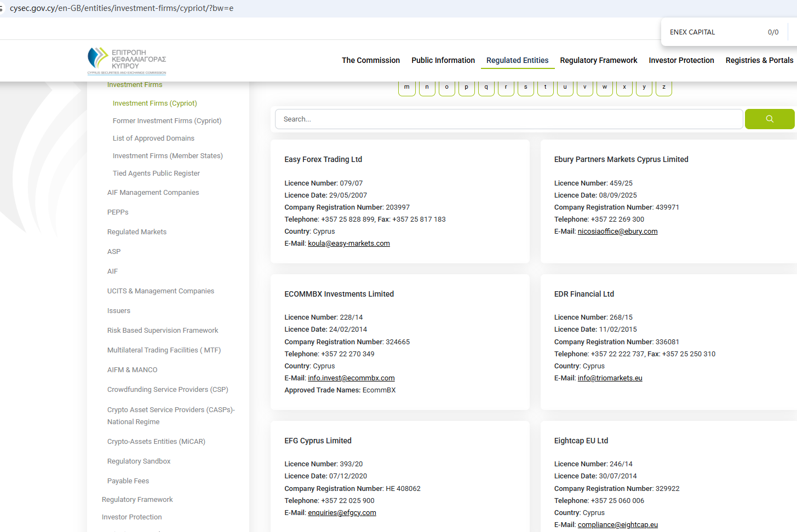This screenshot has height=532, width=797.
Task: Filter firms by letter z
Action: pos(663,88)
